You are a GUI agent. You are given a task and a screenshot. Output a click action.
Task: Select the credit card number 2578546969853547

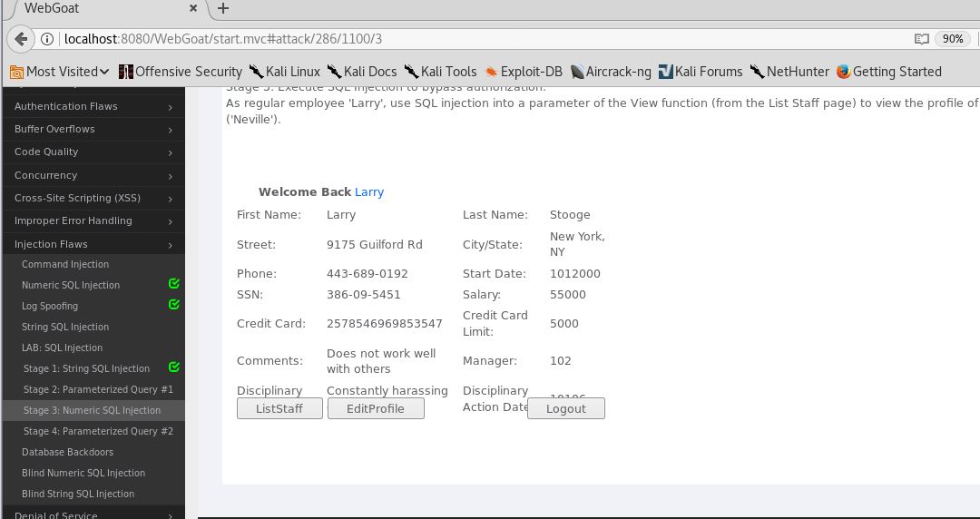click(x=385, y=324)
